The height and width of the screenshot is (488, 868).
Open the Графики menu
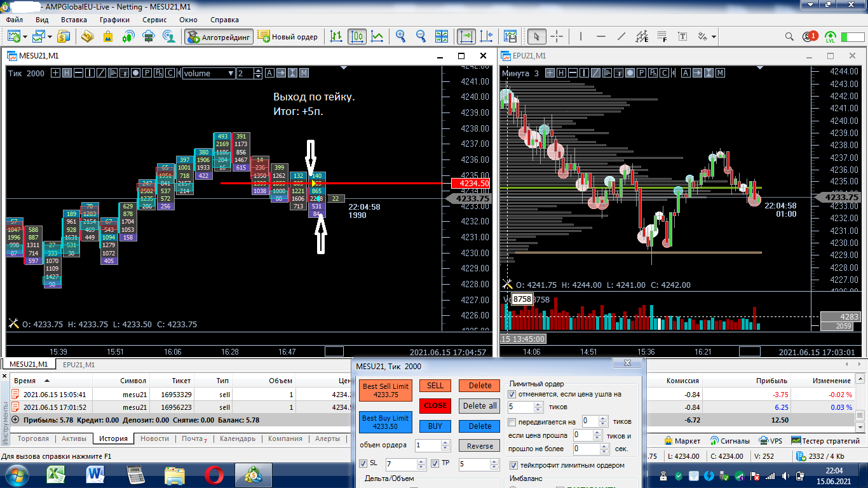(114, 20)
